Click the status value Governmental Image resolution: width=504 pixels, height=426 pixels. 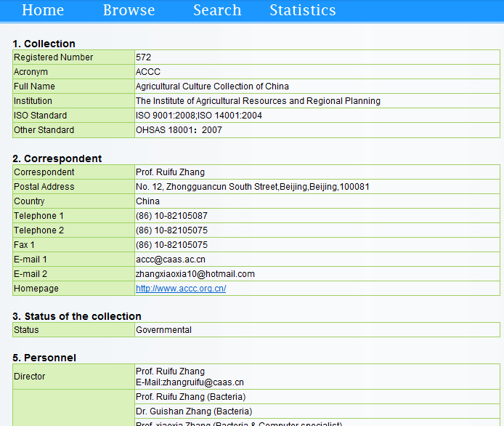(x=164, y=330)
